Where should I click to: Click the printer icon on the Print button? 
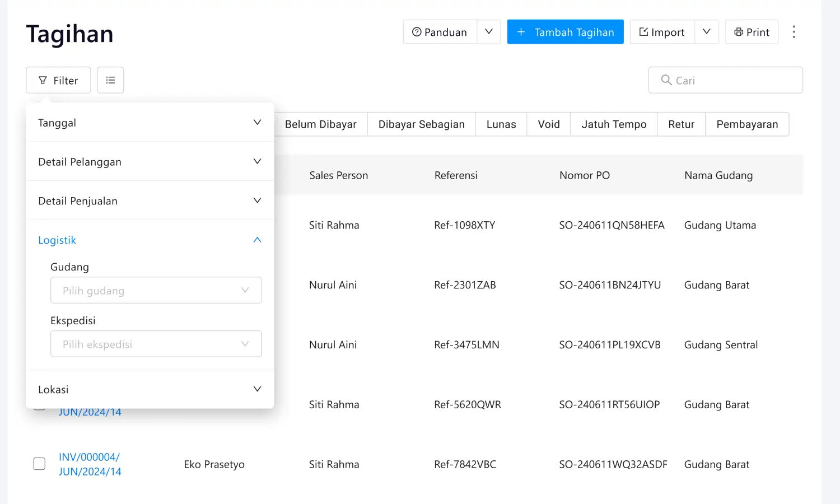click(738, 32)
